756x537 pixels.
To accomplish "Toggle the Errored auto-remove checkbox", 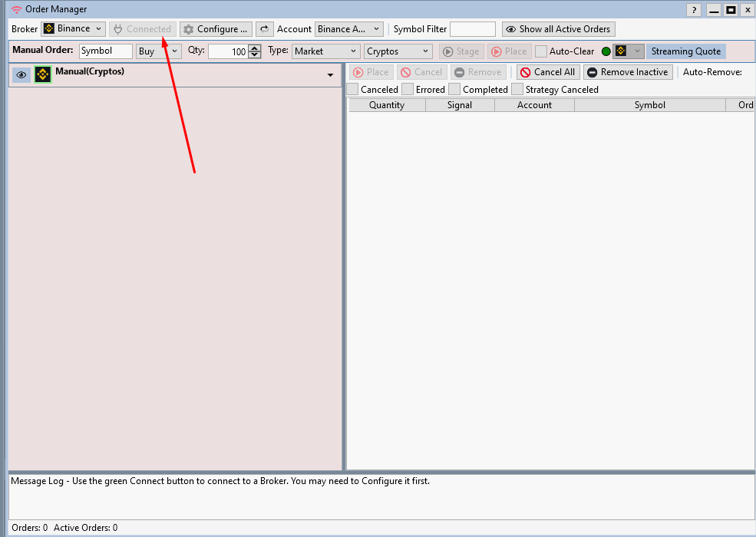I will 408,89.
